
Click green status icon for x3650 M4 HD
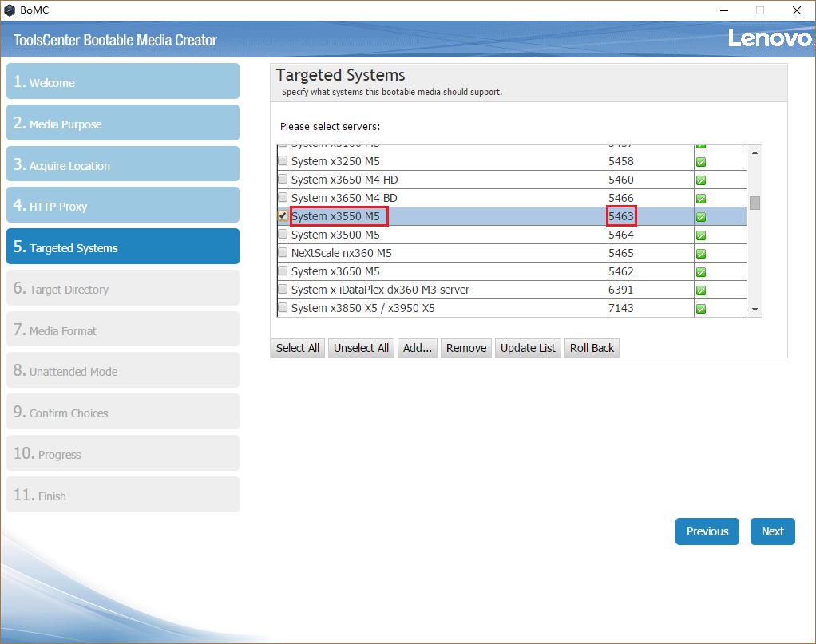click(x=701, y=180)
